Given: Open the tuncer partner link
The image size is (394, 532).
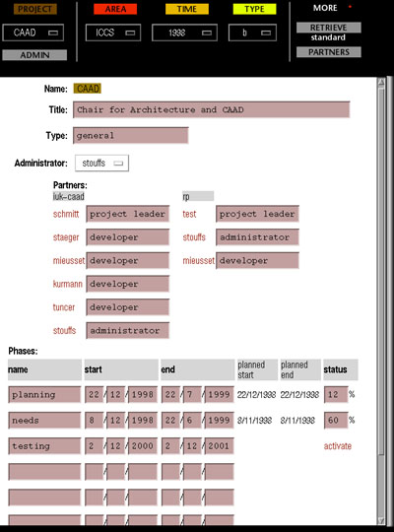Looking at the screenshot, I should click(64, 307).
